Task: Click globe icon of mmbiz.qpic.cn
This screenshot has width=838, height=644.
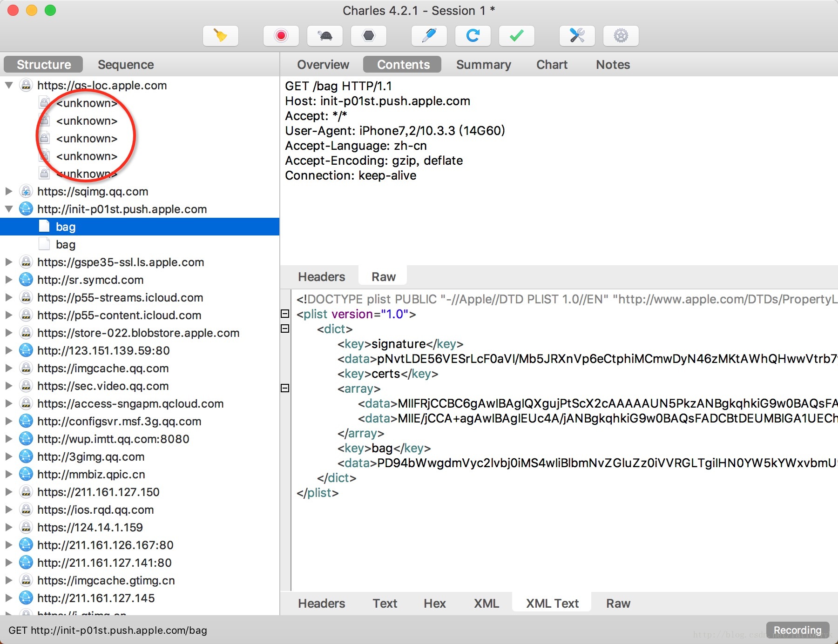Action: pyautogui.click(x=26, y=474)
